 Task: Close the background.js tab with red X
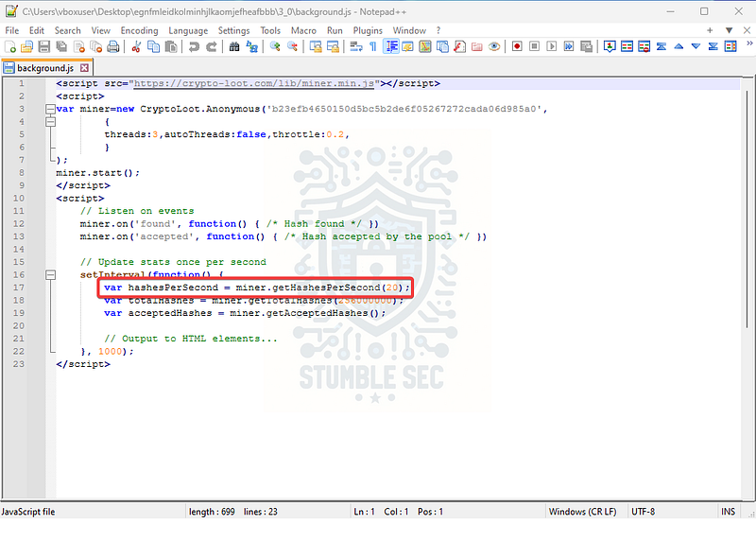[84, 68]
